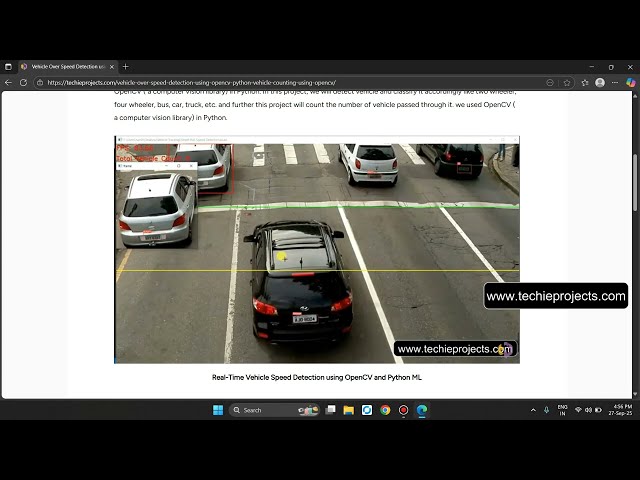Close the Vehicle Over Speed Detection tab
Image resolution: width=640 pixels, height=480 pixels.
(x=112, y=67)
